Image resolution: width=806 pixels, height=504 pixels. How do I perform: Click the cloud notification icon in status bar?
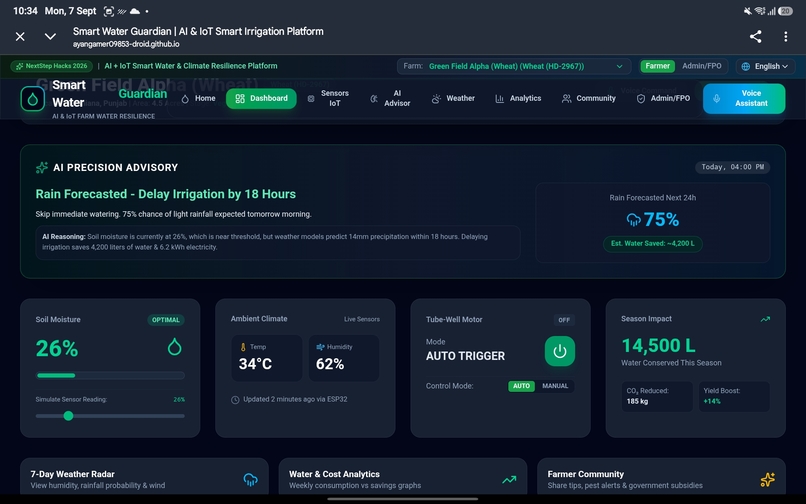tap(135, 11)
